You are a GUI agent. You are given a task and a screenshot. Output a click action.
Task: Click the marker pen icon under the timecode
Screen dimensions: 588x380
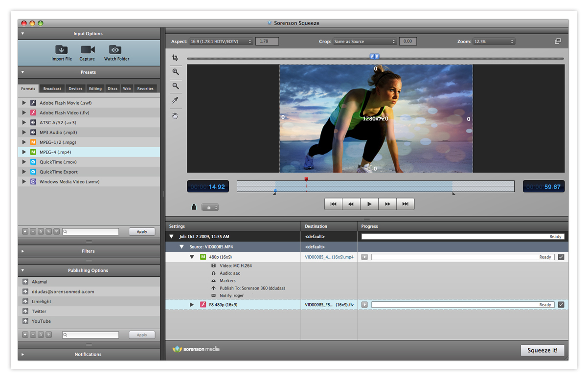(194, 207)
